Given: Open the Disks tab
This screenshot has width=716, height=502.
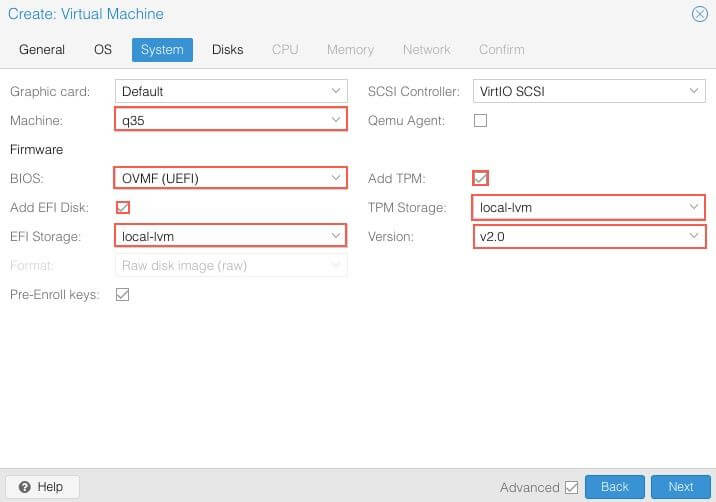Looking at the screenshot, I should coord(227,49).
